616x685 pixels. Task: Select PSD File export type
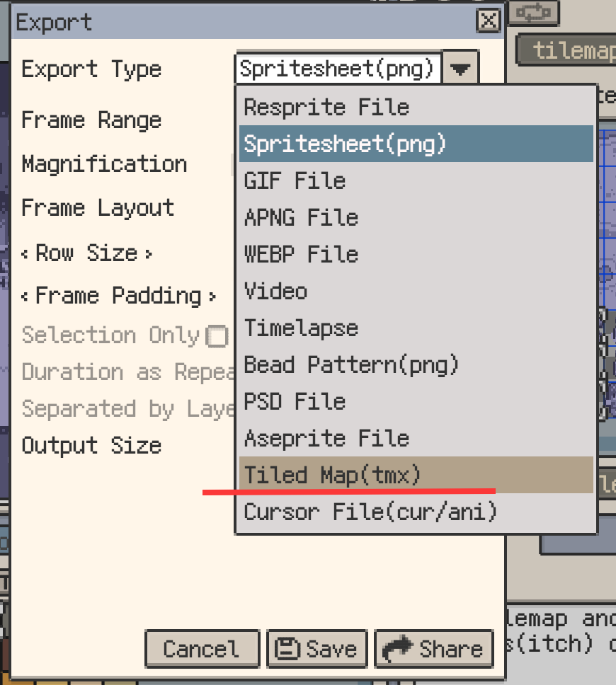(x=416, y=401)
